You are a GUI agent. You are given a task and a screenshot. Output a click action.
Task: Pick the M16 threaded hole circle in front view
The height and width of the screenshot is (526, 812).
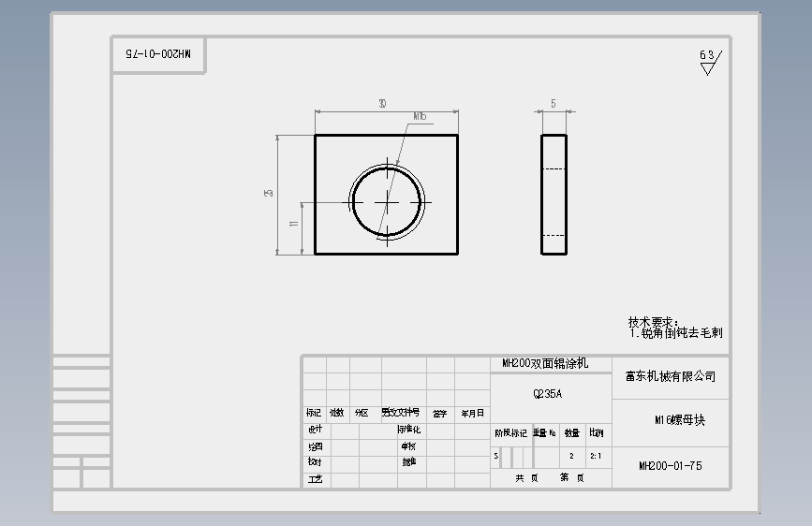pos(387,202)
